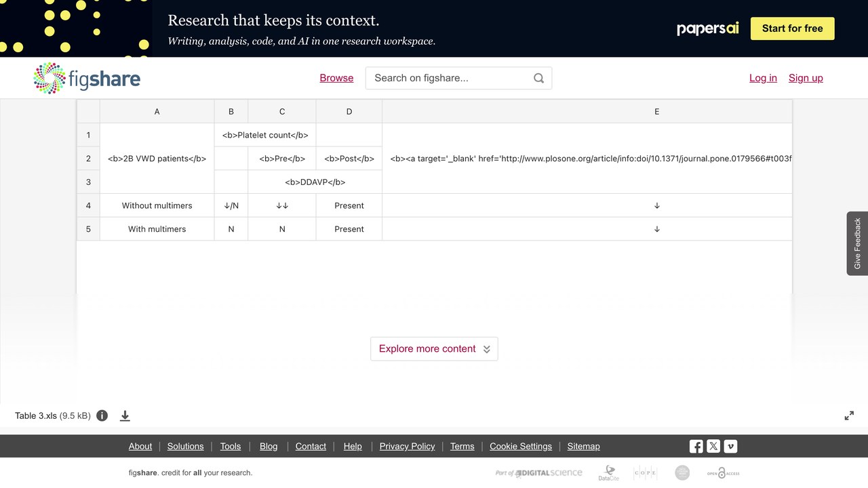868x488 pixels.
Task: Open the About footer link
Action: (x=140, y=446)
